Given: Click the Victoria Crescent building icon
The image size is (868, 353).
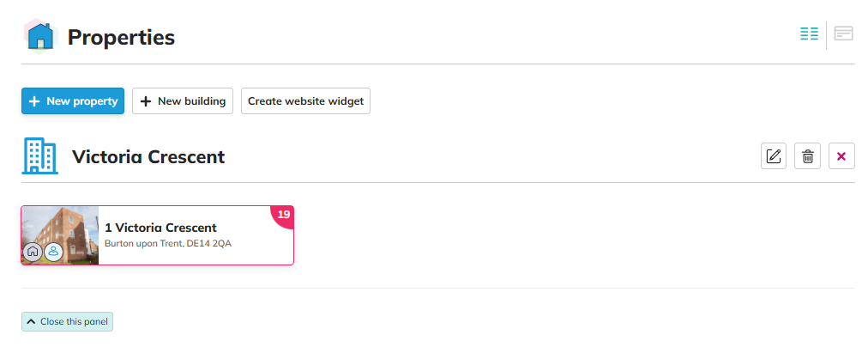Looking at the screenshot, I should [x=39, y=157].
